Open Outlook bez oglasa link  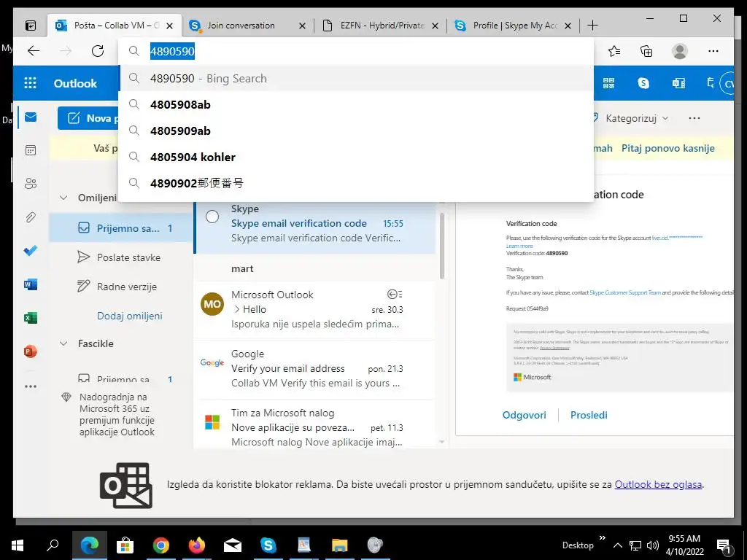(658, 484)
